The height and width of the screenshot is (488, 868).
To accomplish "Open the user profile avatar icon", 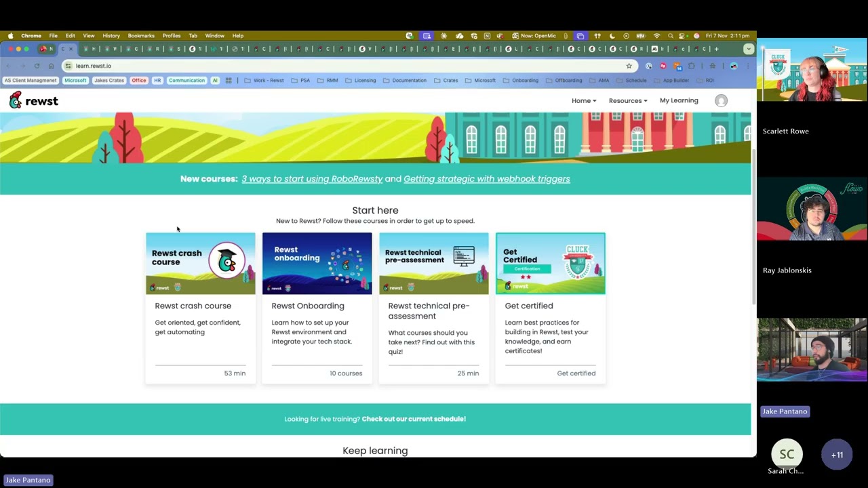I will (x=721, y=100).
